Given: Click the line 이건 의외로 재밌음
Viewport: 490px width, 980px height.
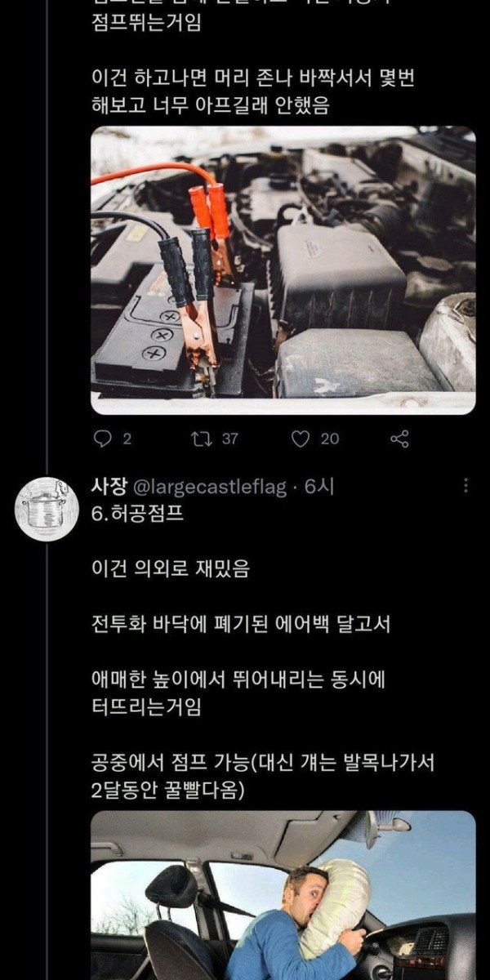Looking at the screenshot, I should pyautogui.click(x=170, y=569).
